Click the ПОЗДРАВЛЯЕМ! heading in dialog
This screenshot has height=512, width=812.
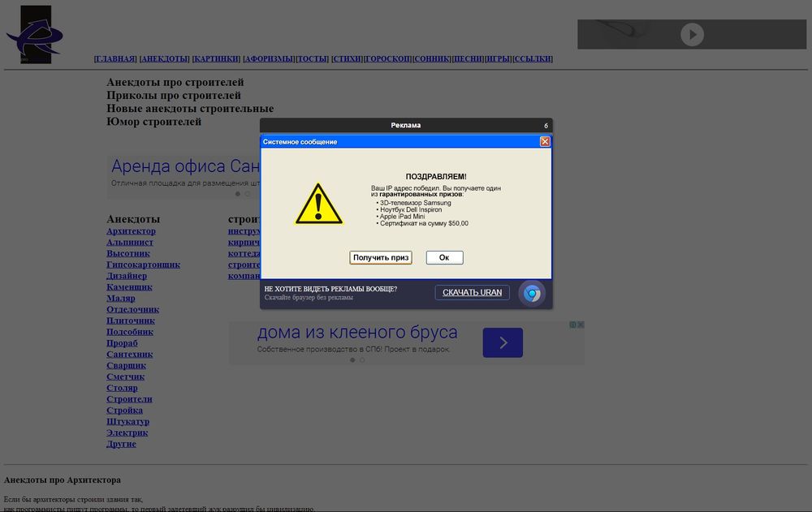coord(436,177)
